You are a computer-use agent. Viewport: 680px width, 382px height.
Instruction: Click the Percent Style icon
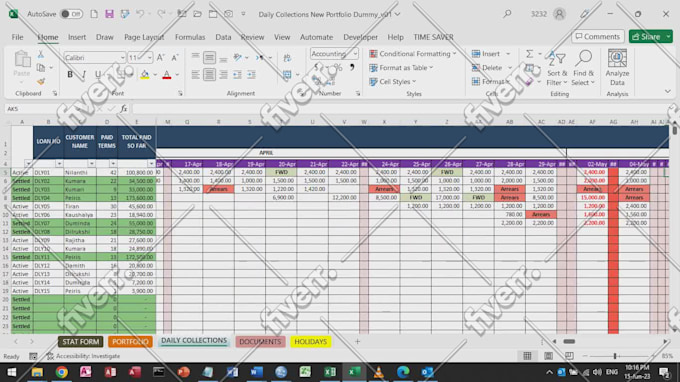click(x=338, y=68)
